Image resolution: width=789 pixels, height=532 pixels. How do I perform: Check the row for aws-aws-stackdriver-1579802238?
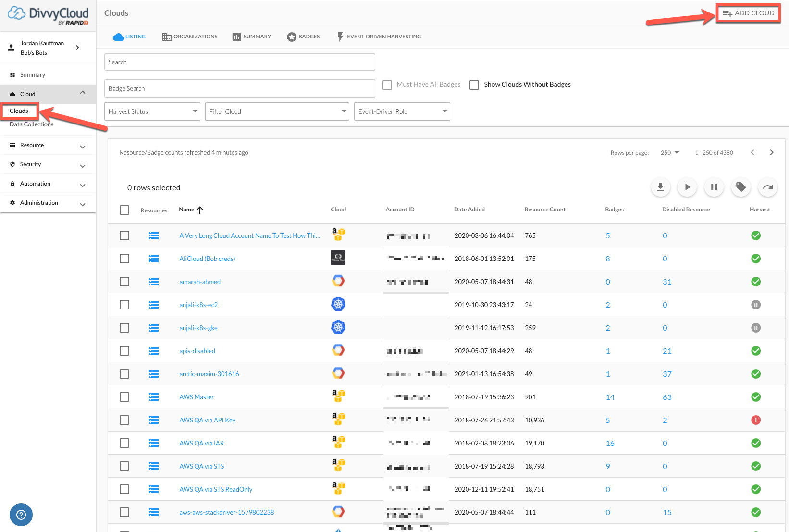point(124,512)
